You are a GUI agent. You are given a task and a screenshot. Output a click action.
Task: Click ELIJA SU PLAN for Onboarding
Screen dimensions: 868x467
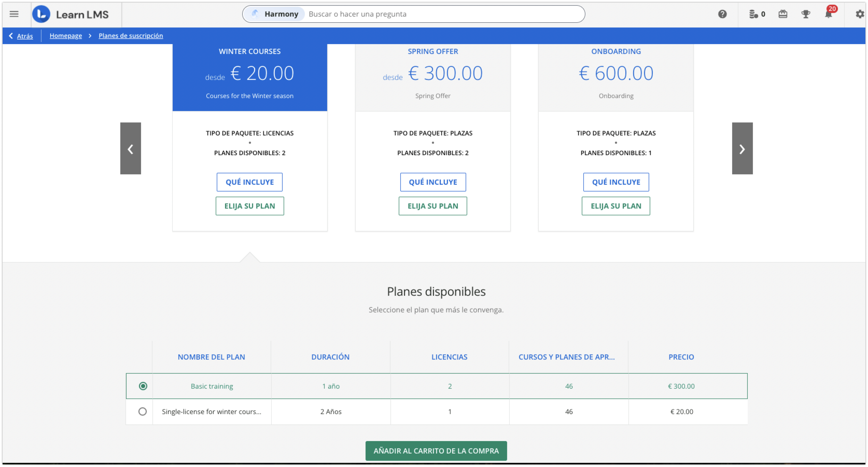pos(616,206)
